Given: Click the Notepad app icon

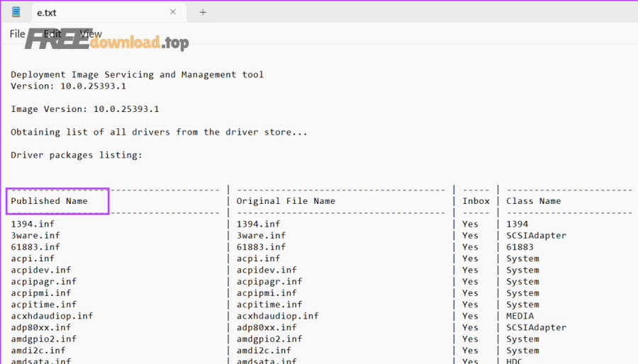Looking at the screenshot, I should pyautogui.click(x=16, y=12).
